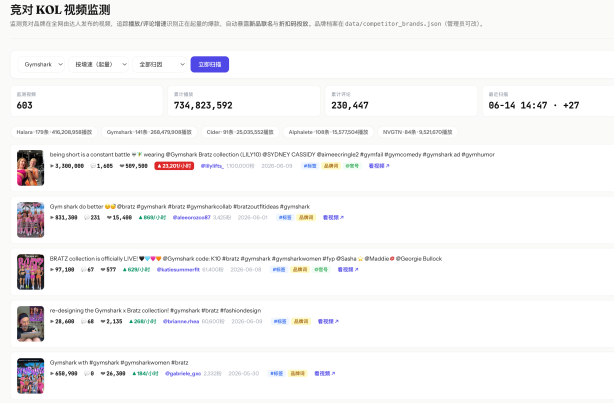Click the green 629/小时 growth indicator
This screenshot has width=614, height=403.
(136, 270)
